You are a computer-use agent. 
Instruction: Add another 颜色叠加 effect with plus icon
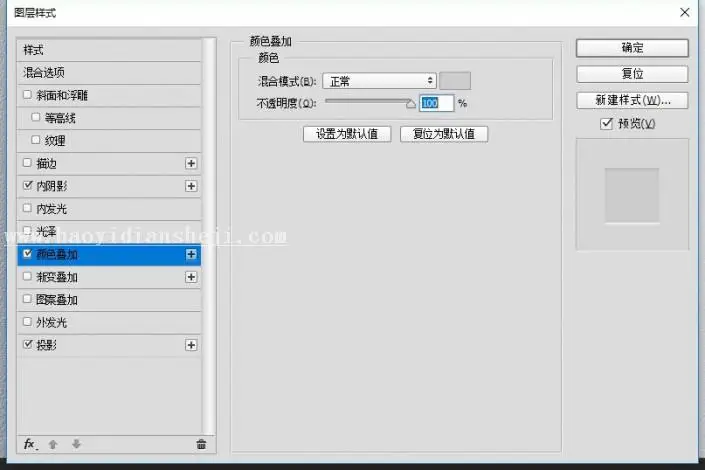click(x=191, y=254)
